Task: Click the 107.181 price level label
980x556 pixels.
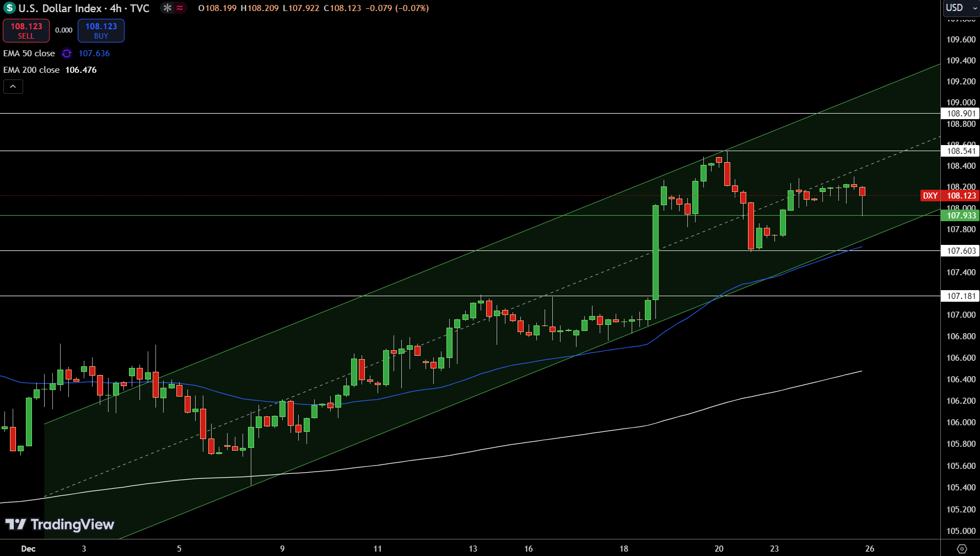Action: coord(961,296)
